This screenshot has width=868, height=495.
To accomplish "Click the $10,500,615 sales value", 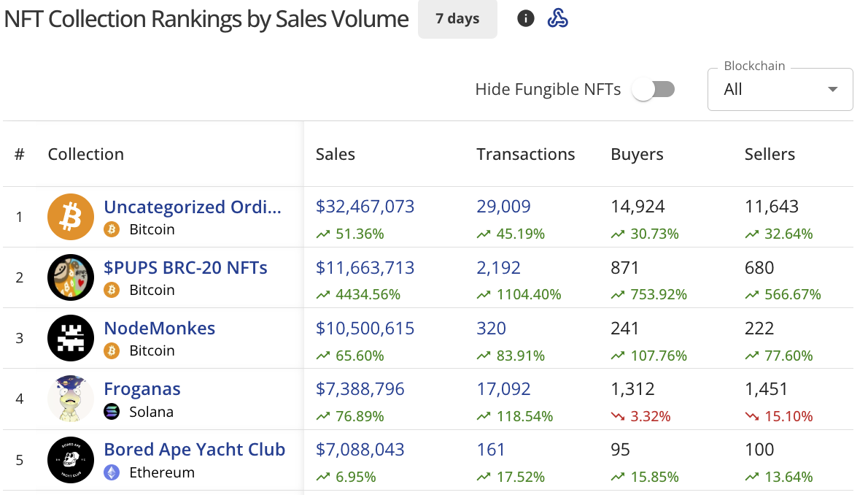I will pos(365,328).
